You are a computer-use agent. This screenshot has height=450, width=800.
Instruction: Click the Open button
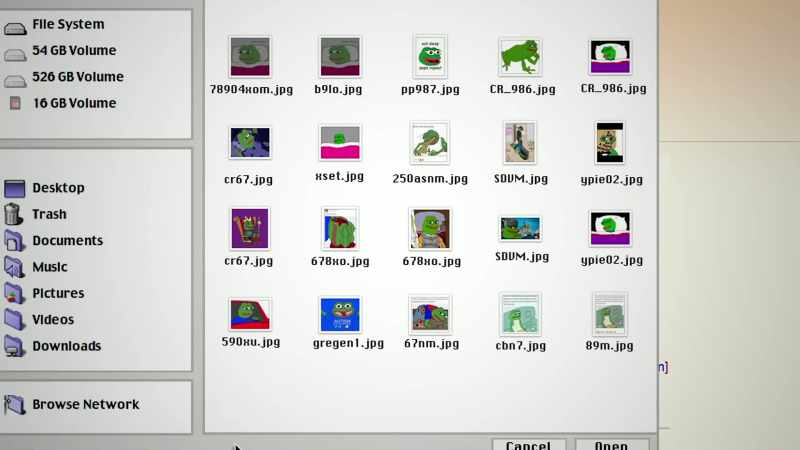(612, 444)
